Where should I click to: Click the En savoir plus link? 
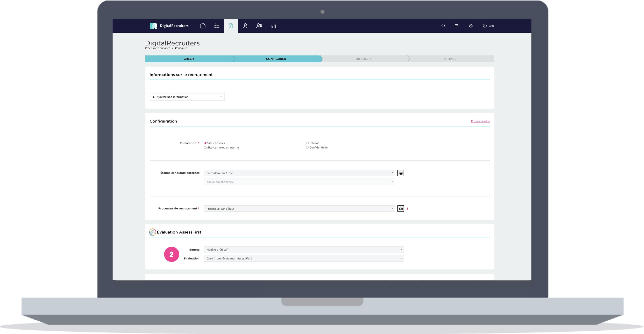[x=480, y=121]
